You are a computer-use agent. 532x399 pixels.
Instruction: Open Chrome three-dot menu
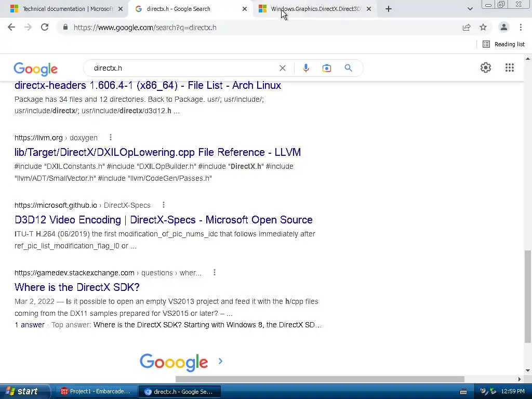coord(521,27)
